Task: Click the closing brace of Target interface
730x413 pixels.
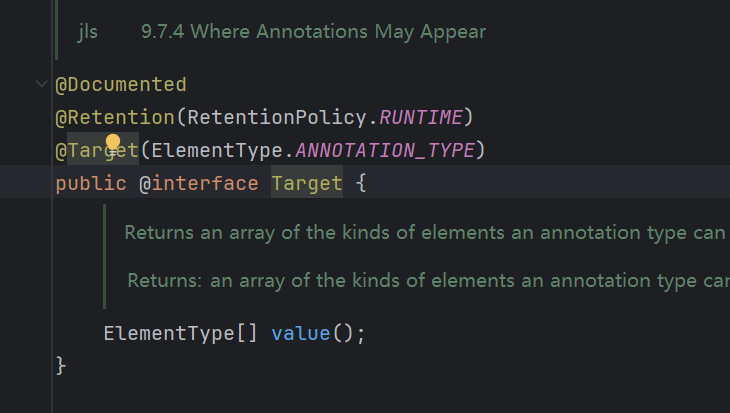Action: point(61,366)
